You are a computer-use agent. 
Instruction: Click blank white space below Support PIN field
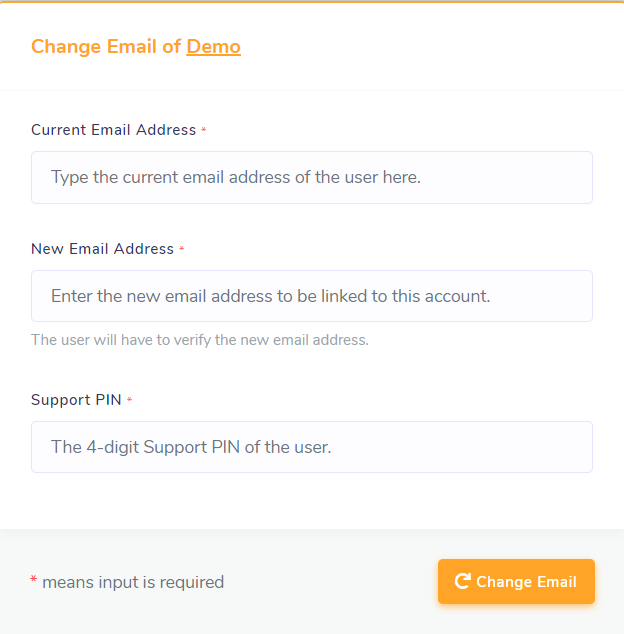click(x=312, y=501)
